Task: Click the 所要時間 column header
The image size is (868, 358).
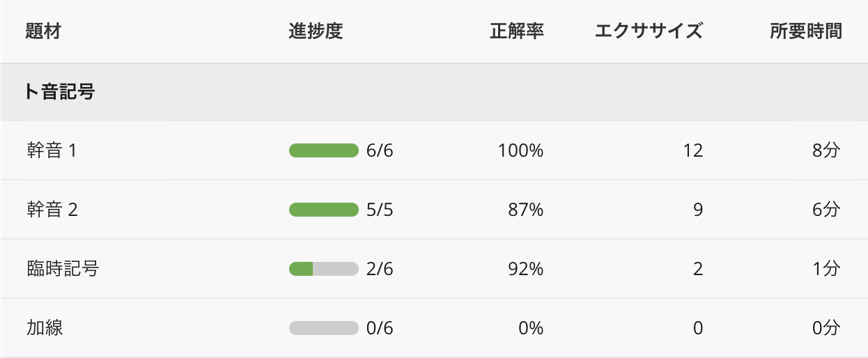Action: 806,31
